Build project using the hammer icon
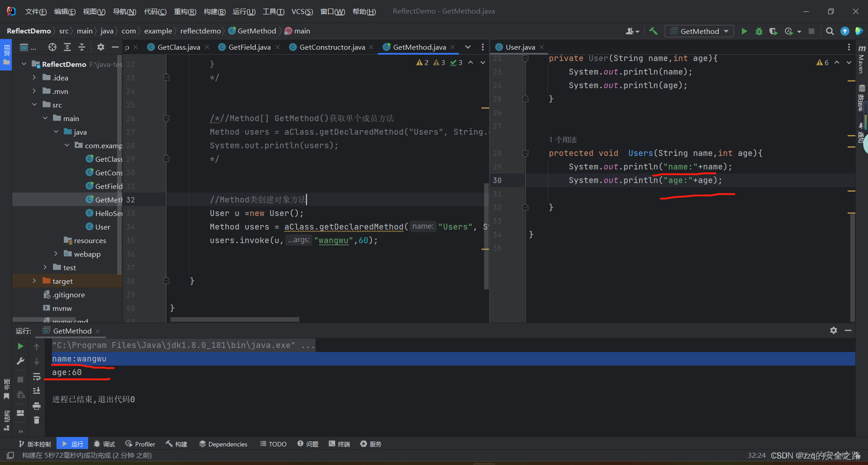The width and height of the screenshot is (868, 465). pos(653,31)
